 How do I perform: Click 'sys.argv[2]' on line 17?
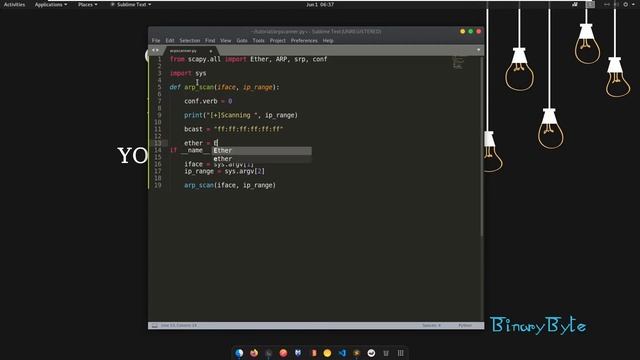244,171
